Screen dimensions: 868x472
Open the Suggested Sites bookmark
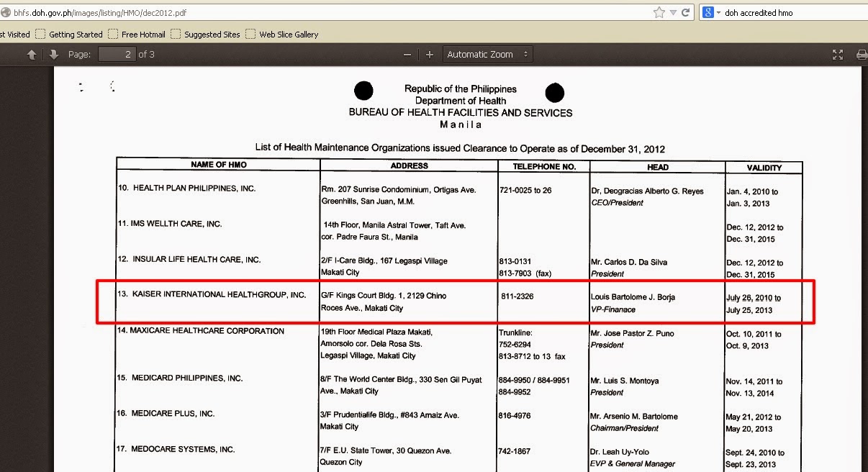[206, 34]
